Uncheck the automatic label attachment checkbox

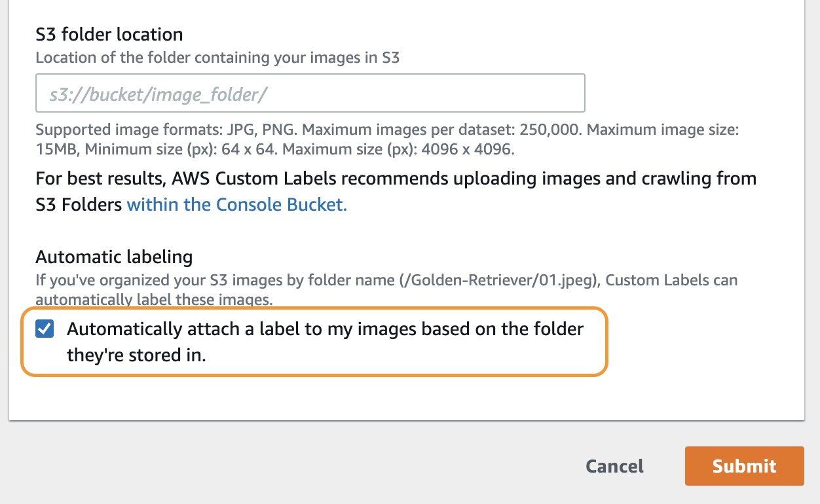point(45,329)
